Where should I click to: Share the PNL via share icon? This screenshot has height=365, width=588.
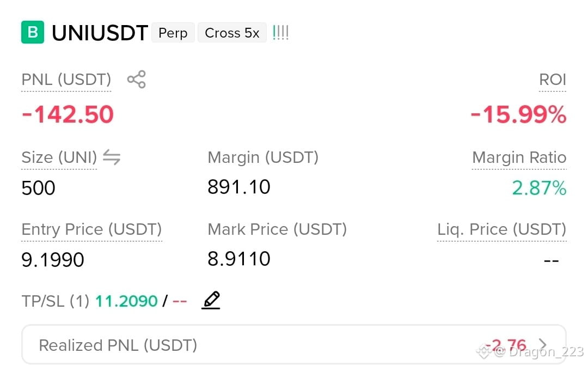pos(137,79)
